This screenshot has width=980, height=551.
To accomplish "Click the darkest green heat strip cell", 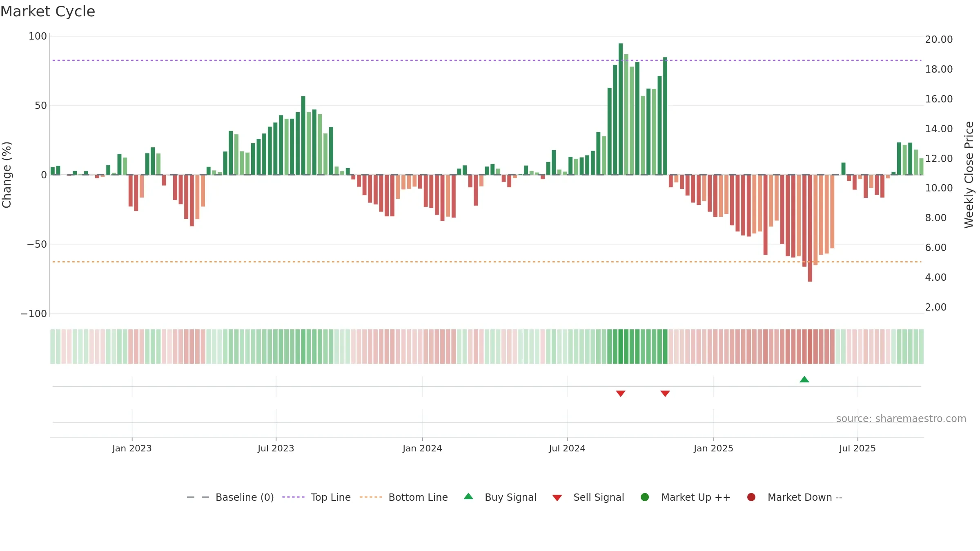I will [621, 347].
